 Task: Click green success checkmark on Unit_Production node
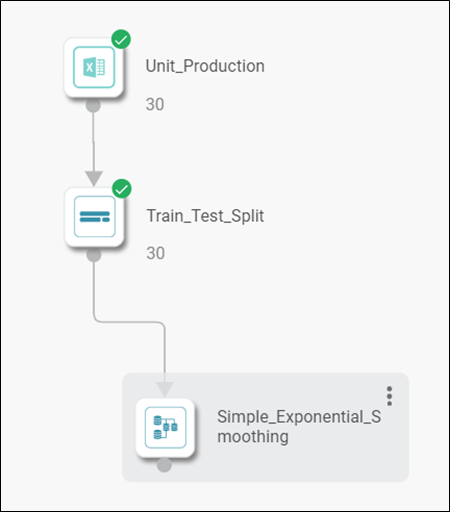121,39
